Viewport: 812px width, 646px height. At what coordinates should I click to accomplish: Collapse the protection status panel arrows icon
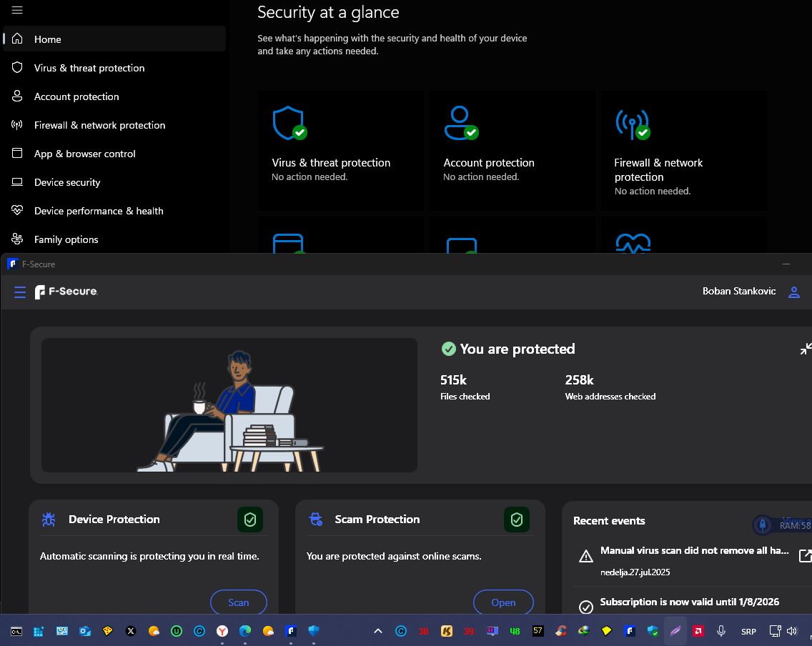tap(806, 349)
